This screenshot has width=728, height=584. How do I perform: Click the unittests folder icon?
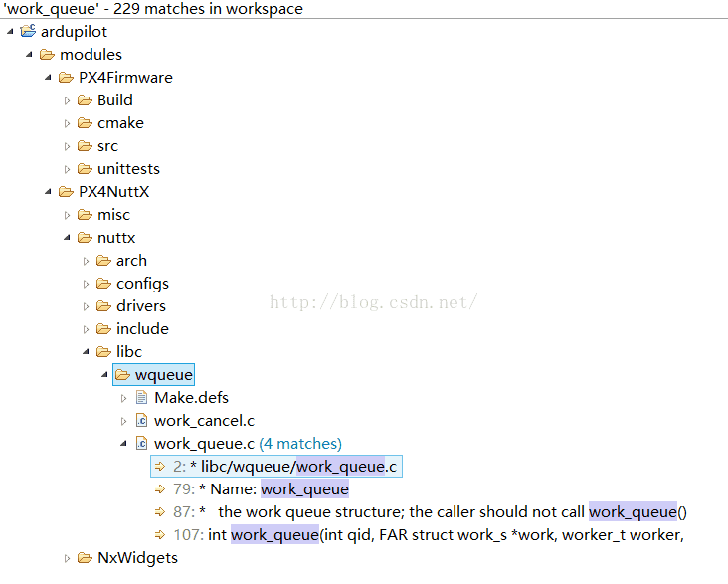point(85,169)
